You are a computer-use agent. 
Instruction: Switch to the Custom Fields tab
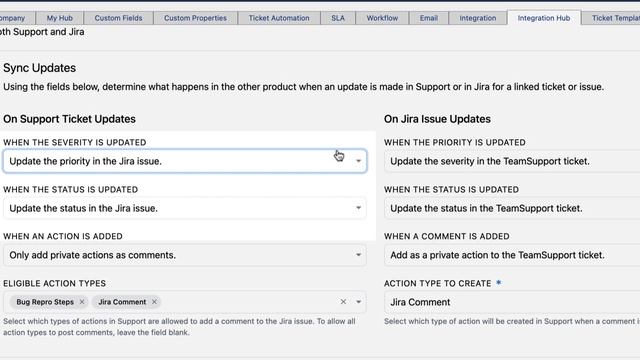(118, 18)
